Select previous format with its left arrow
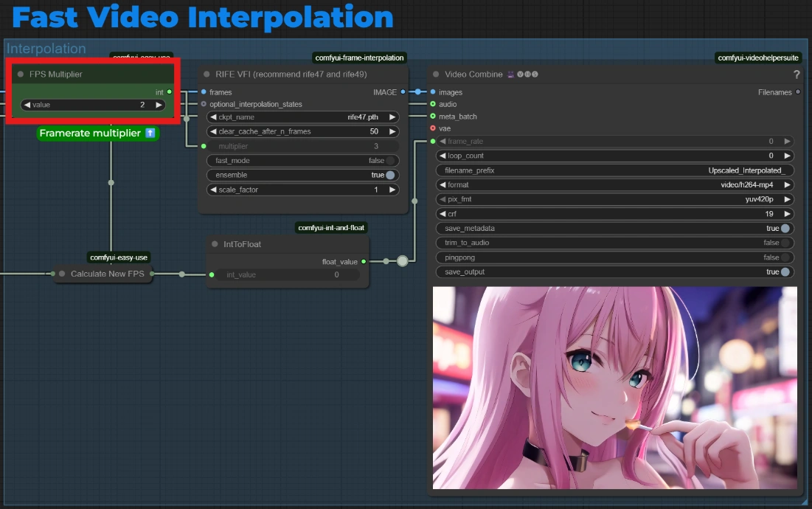This screenshot has height=509, width=812. pos(443,185)
